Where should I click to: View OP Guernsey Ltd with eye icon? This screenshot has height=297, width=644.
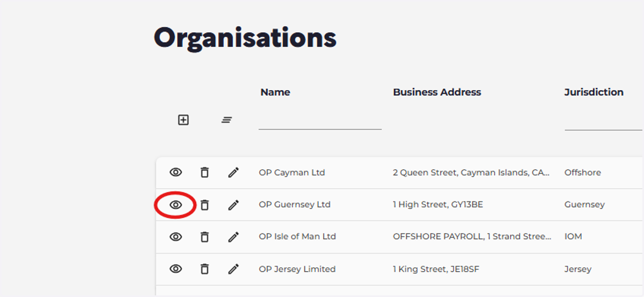click(176, 205)
